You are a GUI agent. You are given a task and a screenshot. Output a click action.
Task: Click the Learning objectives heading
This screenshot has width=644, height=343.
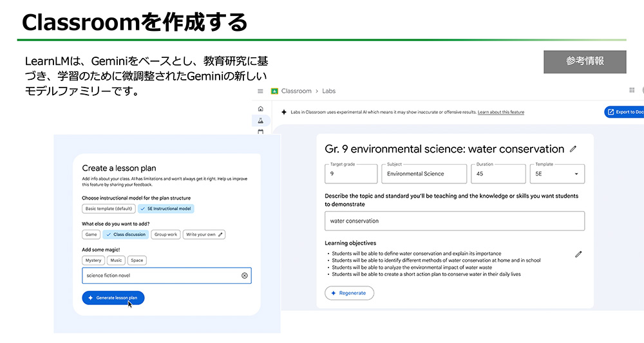tap(350, 243)
